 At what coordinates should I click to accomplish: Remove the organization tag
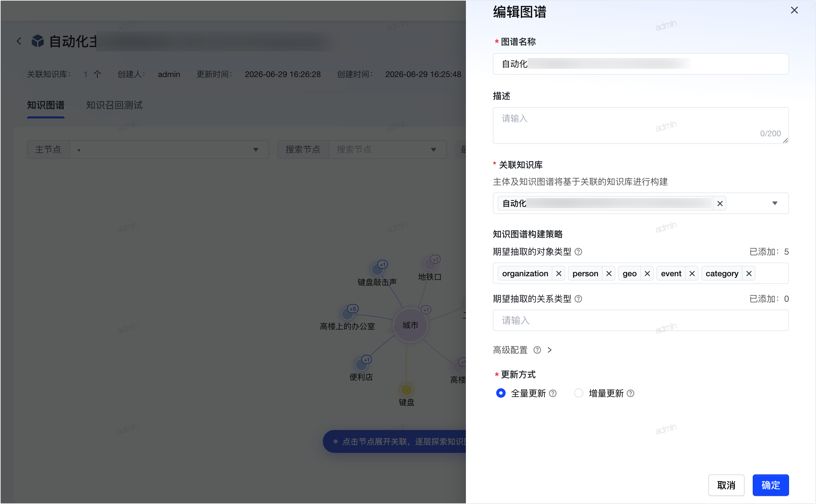point(559,274)
